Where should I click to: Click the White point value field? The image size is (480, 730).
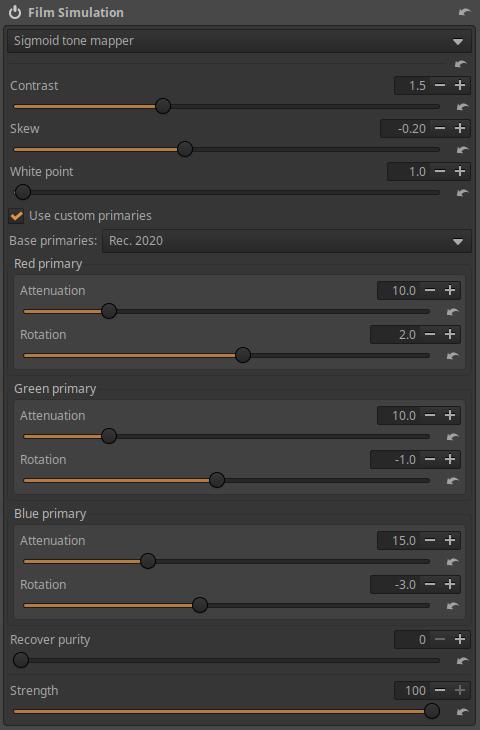pyautogui.click(x=408, y=171)
